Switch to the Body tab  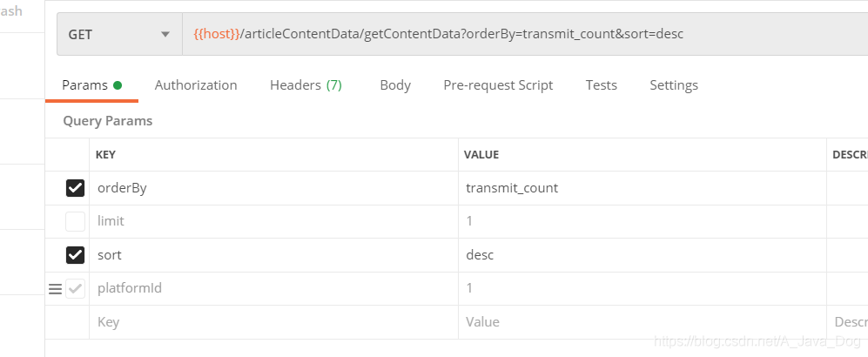(x=395, y=85)
